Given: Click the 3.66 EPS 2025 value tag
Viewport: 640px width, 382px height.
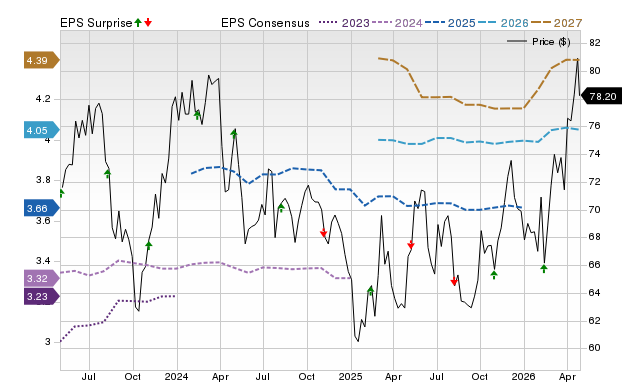Looking at the screenshot, I should tap(41, 208).
